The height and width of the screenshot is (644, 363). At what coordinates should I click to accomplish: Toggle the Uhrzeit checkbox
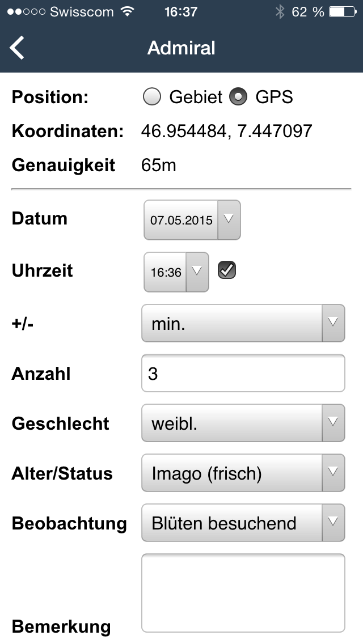[x=227, y=271]
